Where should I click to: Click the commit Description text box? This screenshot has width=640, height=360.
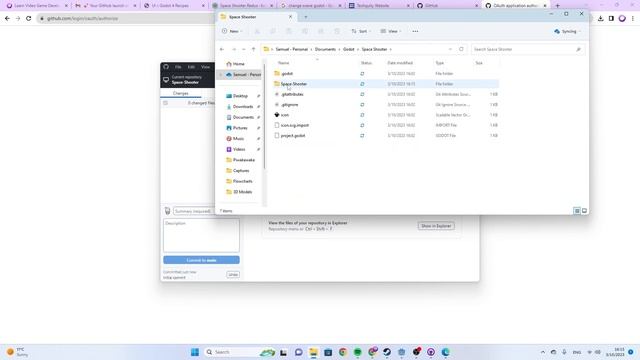point(201,235)
